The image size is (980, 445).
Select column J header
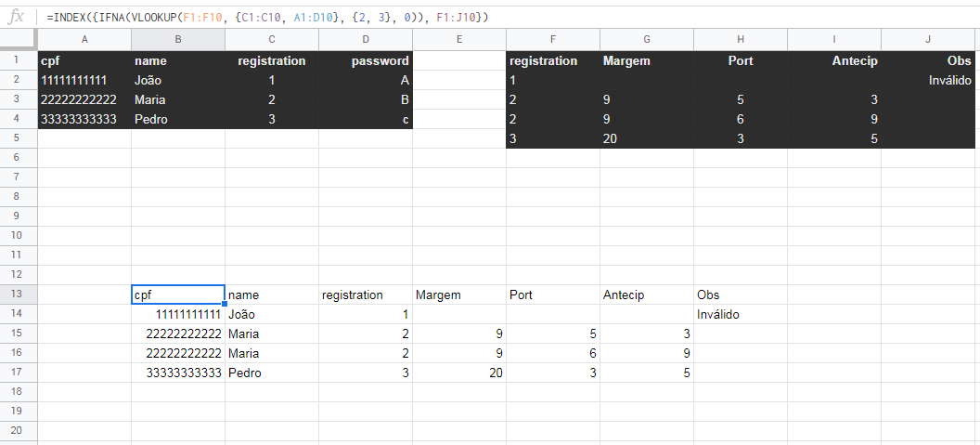(x=928, y=39)
